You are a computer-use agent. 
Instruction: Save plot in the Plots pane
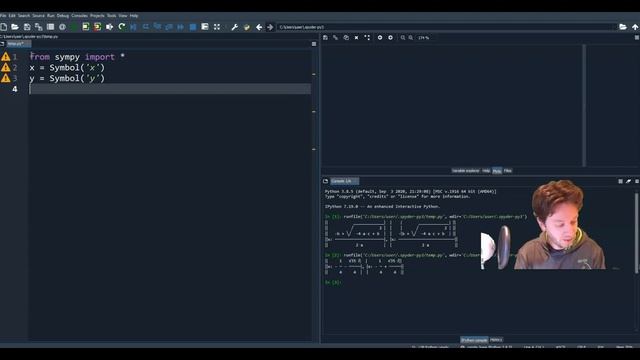[325, 38]
